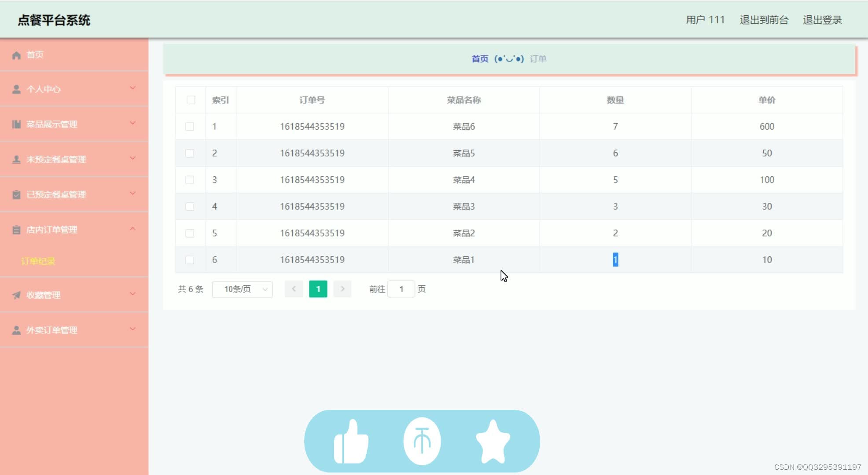Image resolution: width=868 pixels, height=475 pixels.
Task: Click the 店内订单管理 sidebar icon
Action: pyautogui.click(x=16, y=230)
